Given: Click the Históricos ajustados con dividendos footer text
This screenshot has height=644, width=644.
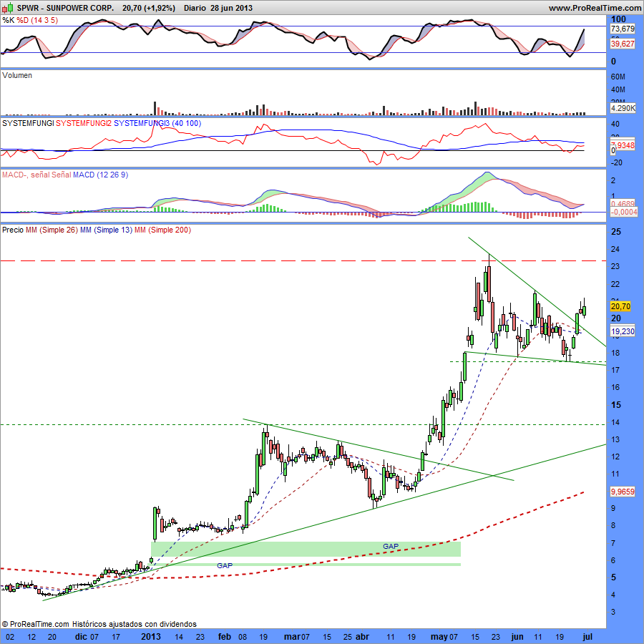Looking at the screenshot, I should coord(135,624).
